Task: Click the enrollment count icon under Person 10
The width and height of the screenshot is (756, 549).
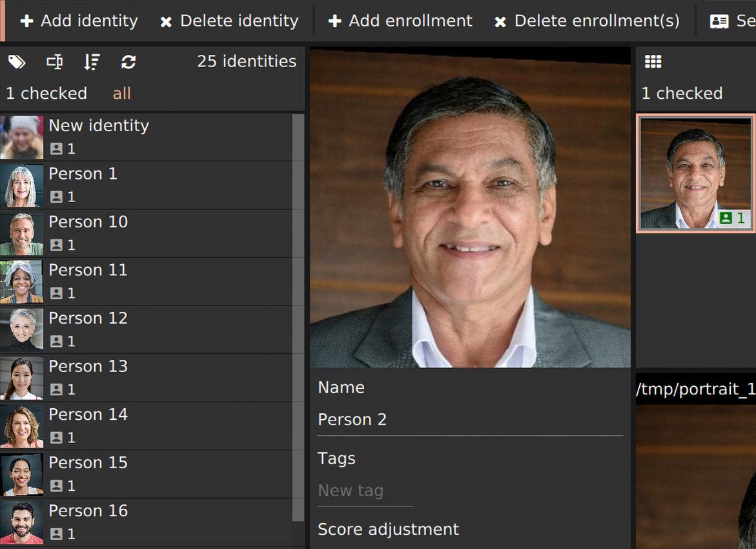Action: 57,245
